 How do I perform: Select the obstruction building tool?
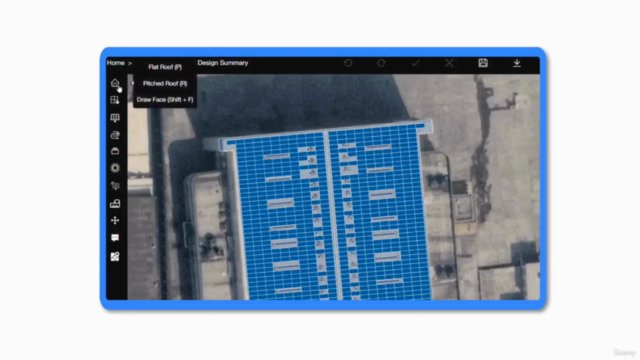pos(115,203)
